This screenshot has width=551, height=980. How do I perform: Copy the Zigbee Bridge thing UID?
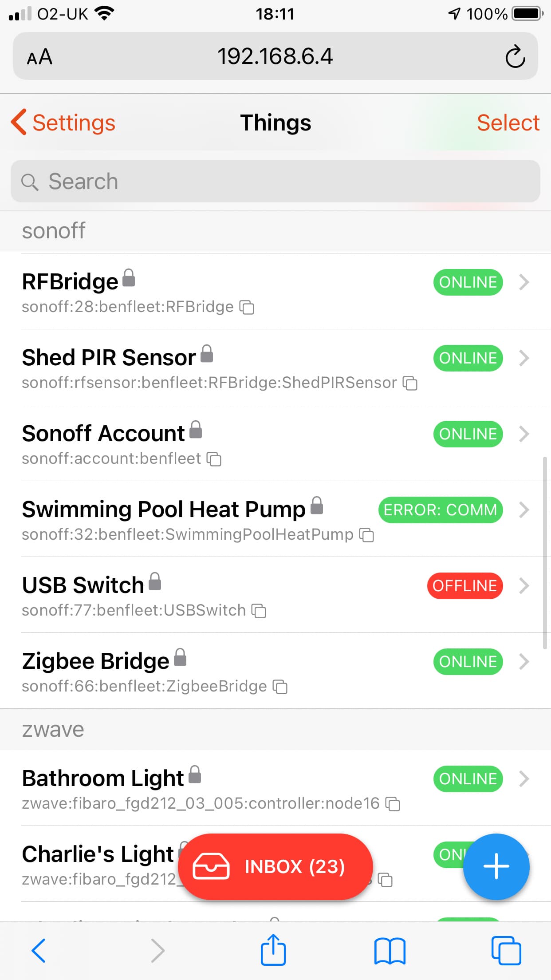(x=280, y=687)
